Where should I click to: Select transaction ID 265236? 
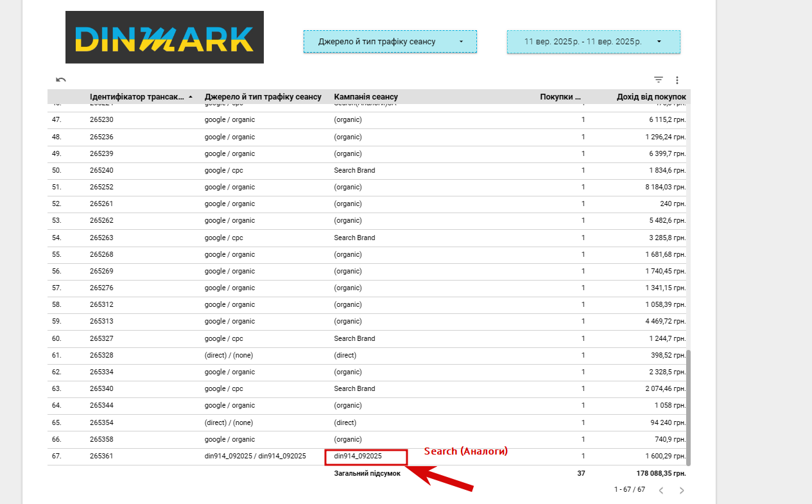point(101,137)
